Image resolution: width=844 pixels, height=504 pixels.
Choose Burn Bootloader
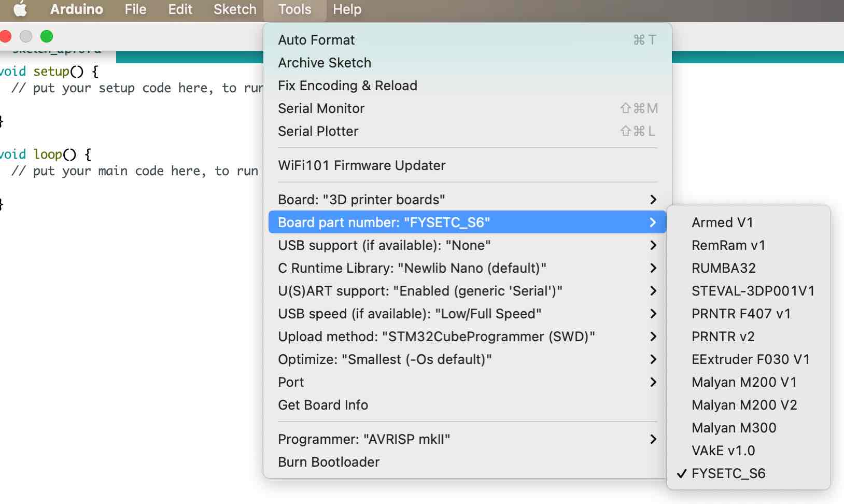click(x=468, y=462)
